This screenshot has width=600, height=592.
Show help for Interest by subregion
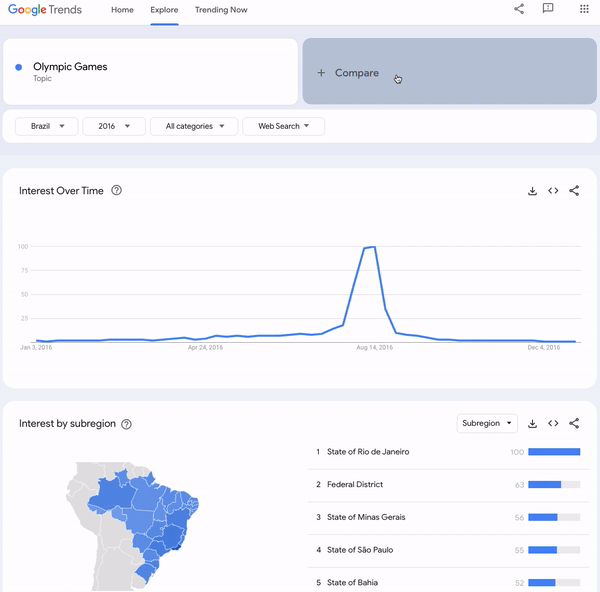tap(126, 424)
